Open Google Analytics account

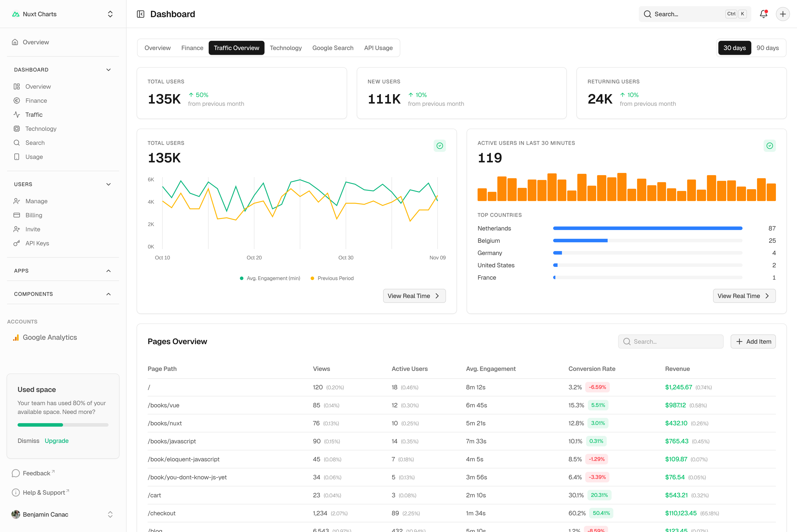pyautogui.click(x=50, y=337)
